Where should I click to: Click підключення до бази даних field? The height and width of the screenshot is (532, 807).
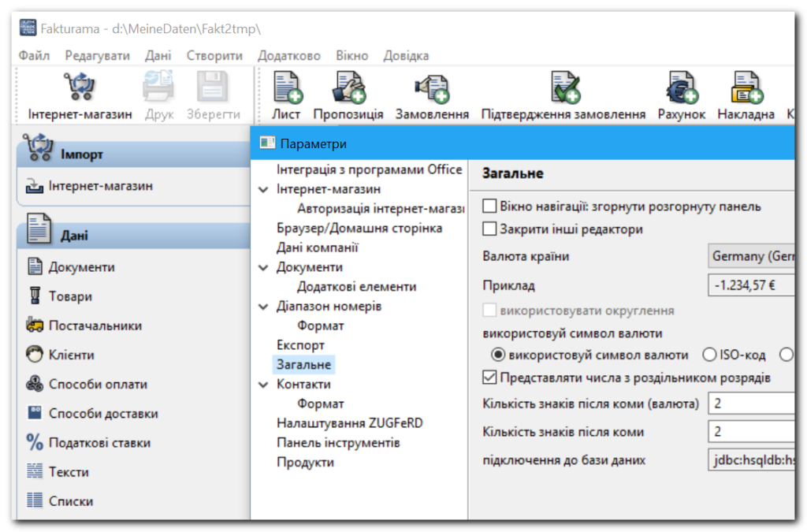coord(751,460)
